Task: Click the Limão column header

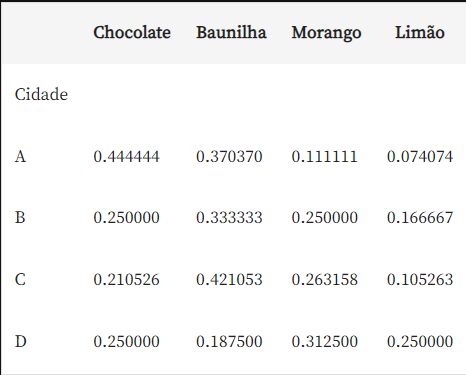Action: pyautogui.click(x=420, y=33)
